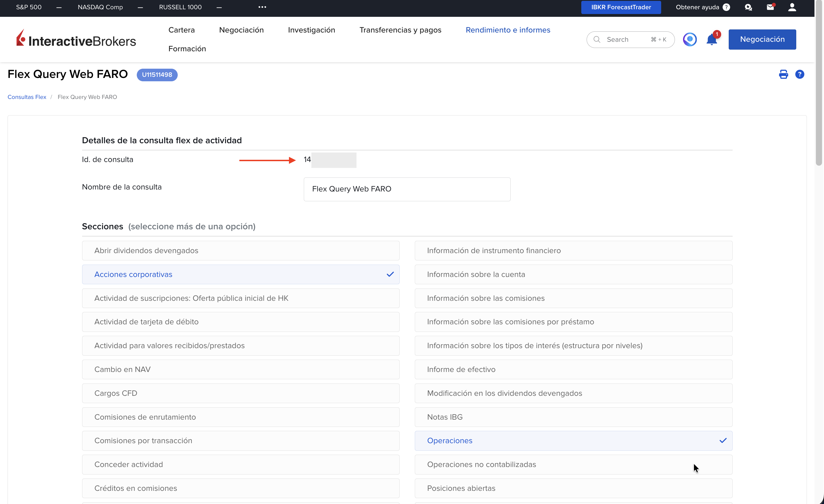The image size is (824, 504).
Task: Open the chat support icon
Action: point(748,7)
